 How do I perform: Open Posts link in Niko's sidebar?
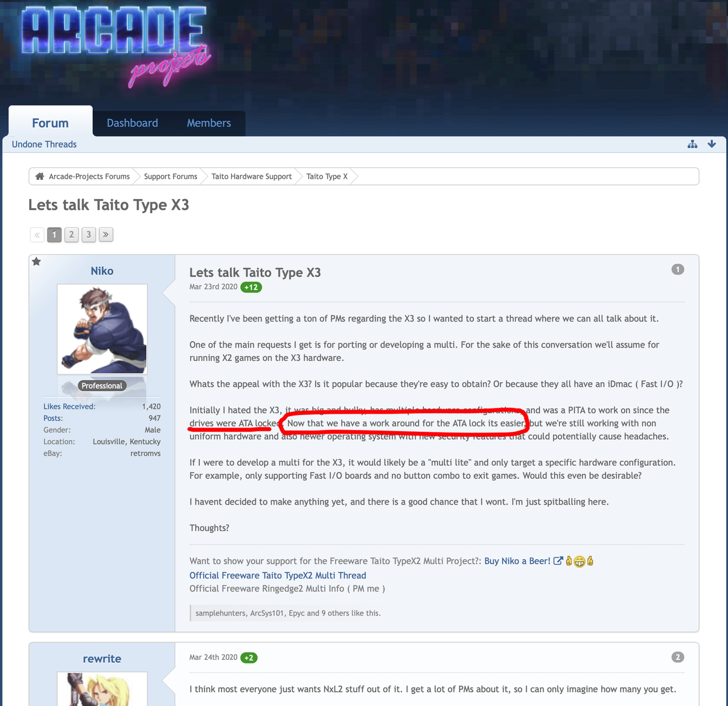pyautogui.click(x=53, y=418)
